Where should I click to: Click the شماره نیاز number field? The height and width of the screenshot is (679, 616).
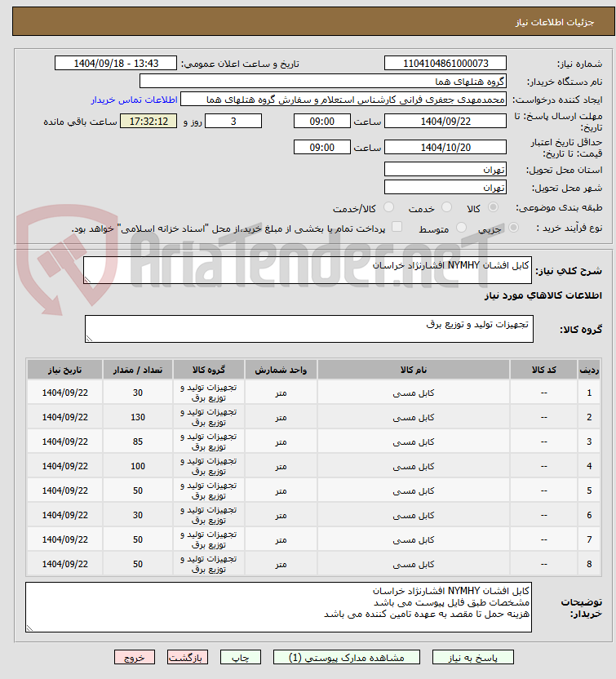(x=445, y=63)
